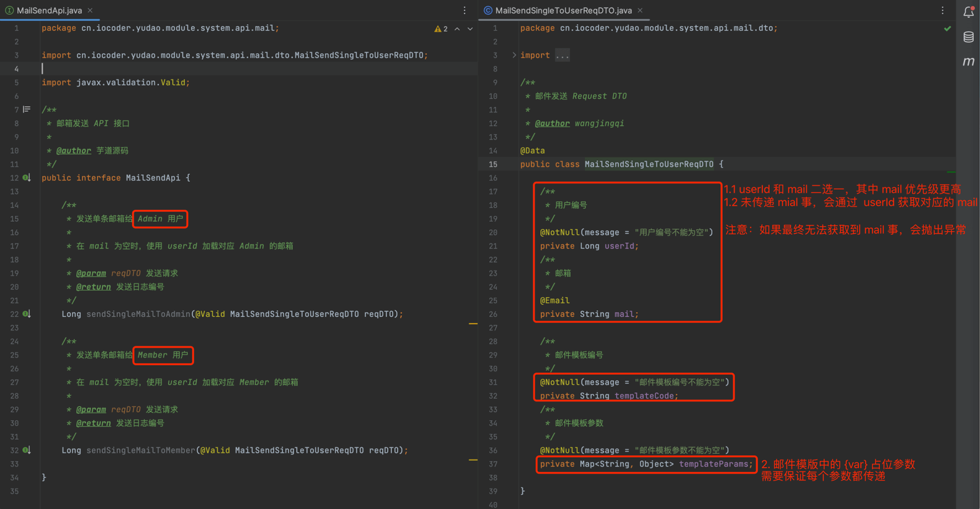The height and width of the screenshot is (509, 980).
Task: Close the MailSendApi.java tab
Action: point(90,11)
